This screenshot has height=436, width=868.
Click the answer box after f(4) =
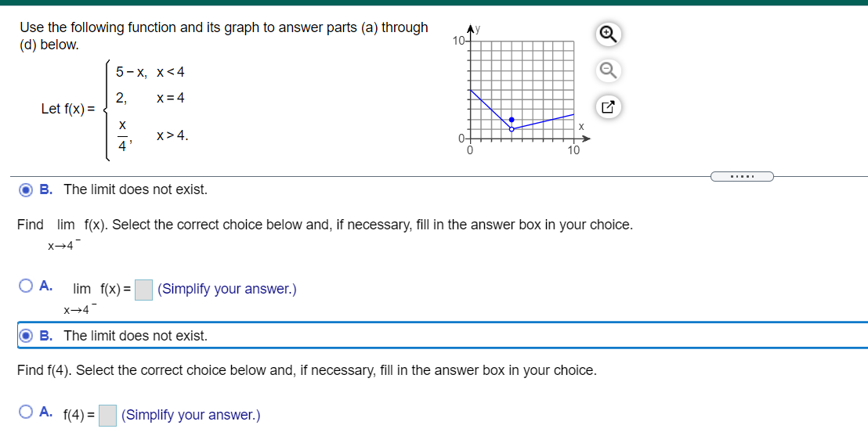107,416
